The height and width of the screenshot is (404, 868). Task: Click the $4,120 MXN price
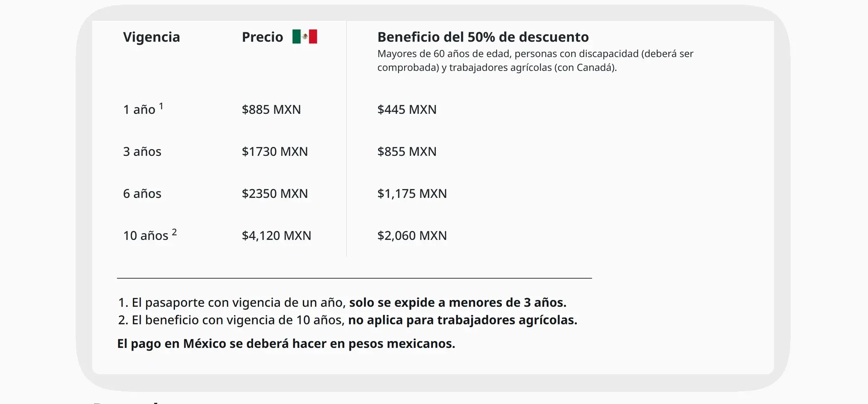276,235
